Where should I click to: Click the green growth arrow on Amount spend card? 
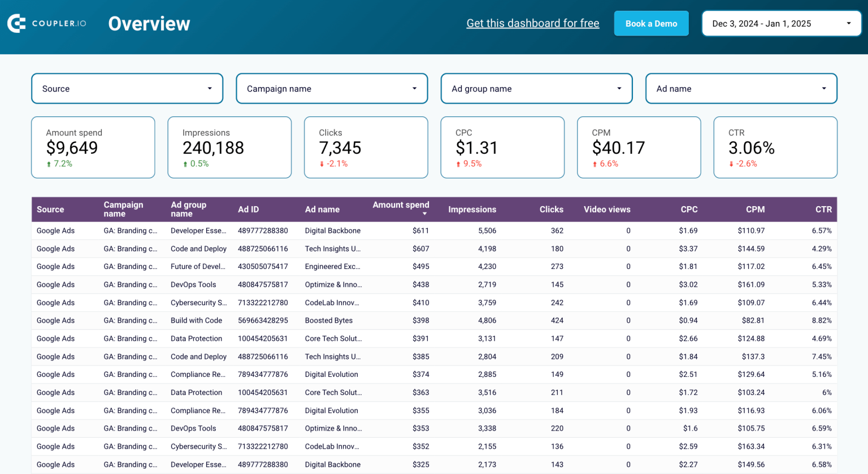49,163
